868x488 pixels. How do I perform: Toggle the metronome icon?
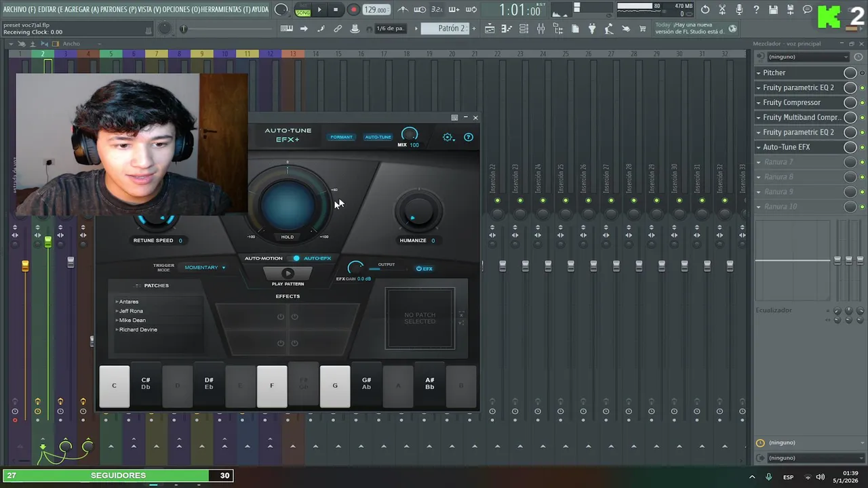pos(402,9)
